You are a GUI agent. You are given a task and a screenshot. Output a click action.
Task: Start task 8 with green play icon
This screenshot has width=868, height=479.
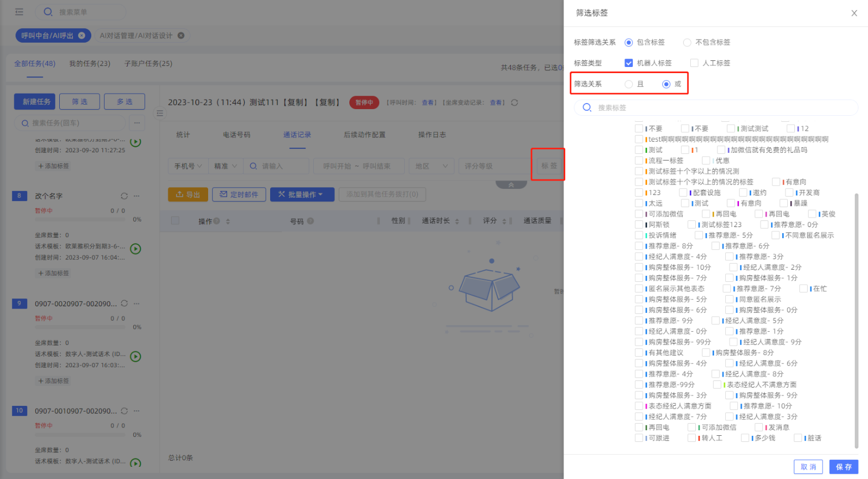point(136,249)
